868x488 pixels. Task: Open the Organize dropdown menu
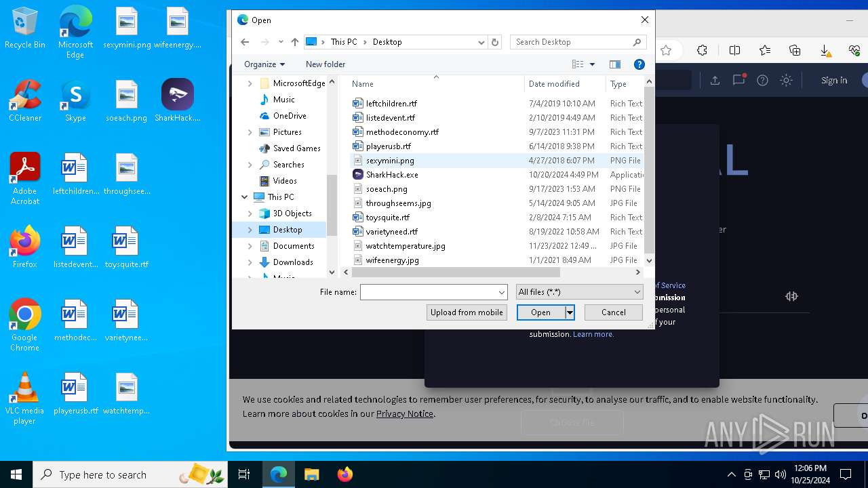pos(264,64)
